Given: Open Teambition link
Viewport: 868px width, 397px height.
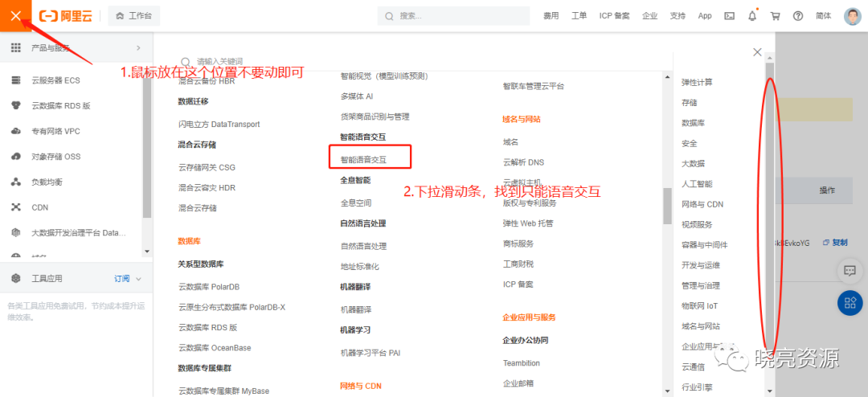Looking at the screenshot, I should (x=522, y=363).
